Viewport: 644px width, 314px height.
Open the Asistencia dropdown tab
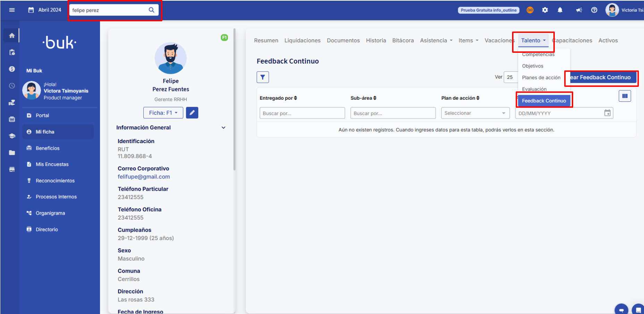(436, 40)
